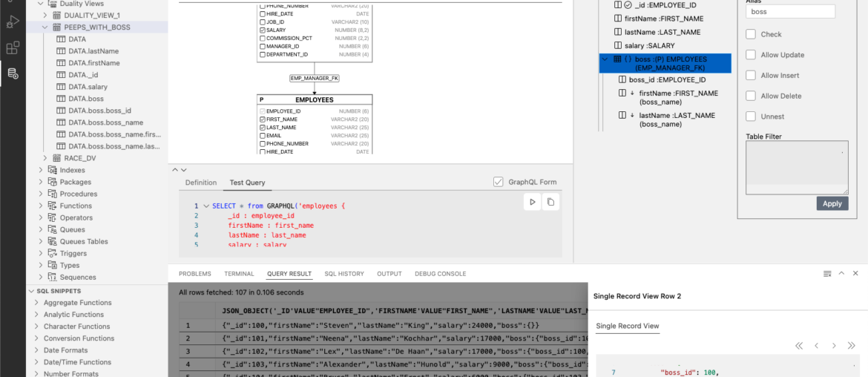868x377 pixels.
Task: Expand the Operators folder
Action: pyautogui.click(x=40, y=217)
